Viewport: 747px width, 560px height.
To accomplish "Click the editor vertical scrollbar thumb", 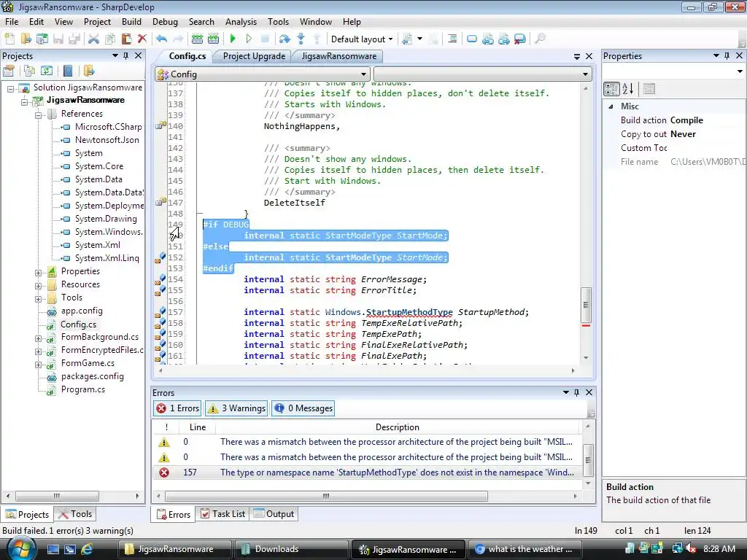I will point(586,305).
